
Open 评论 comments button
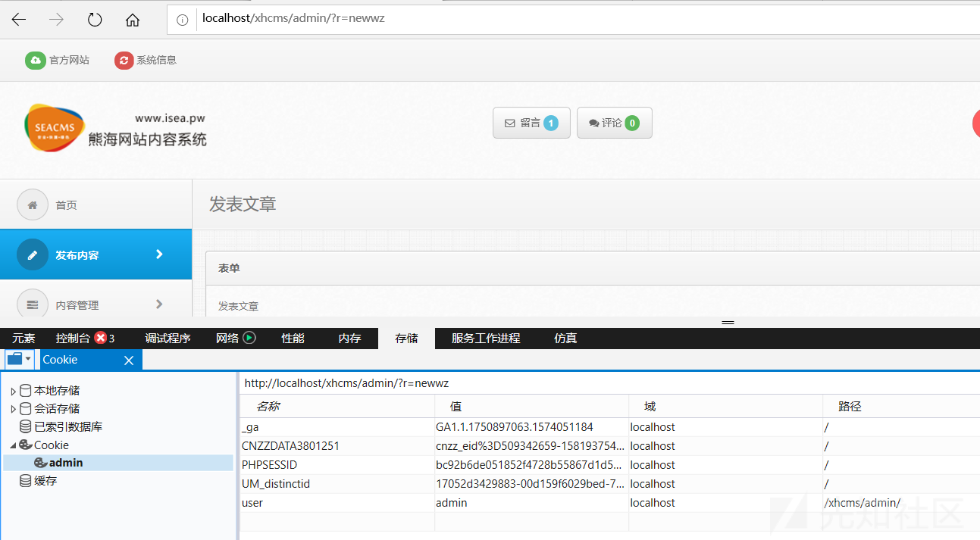614,123
